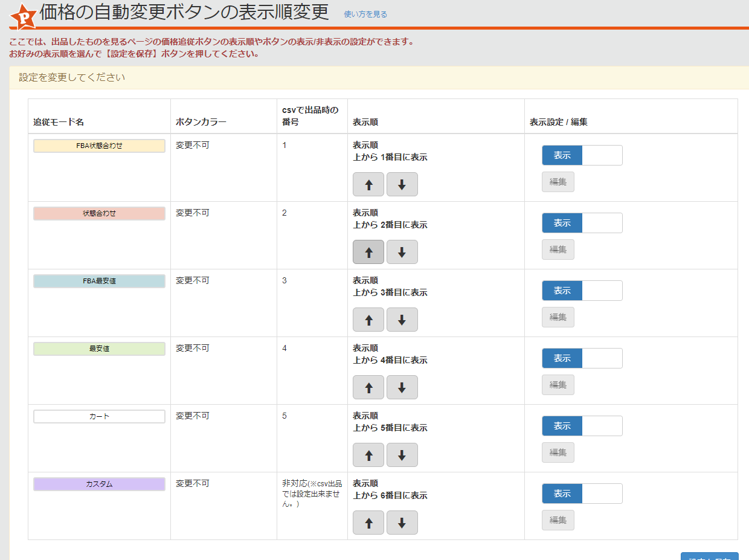This screenshot has height=560, width=749.
Task: Toggle 表示 switch for FBA最安値
Action: (x=582, y=291)
